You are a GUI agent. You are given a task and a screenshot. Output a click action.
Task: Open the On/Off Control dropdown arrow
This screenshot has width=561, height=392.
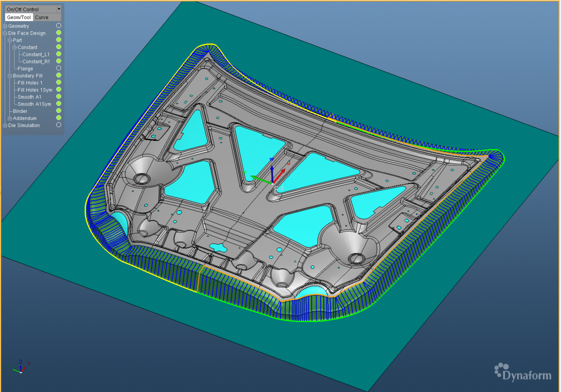(x=59, y=9)
